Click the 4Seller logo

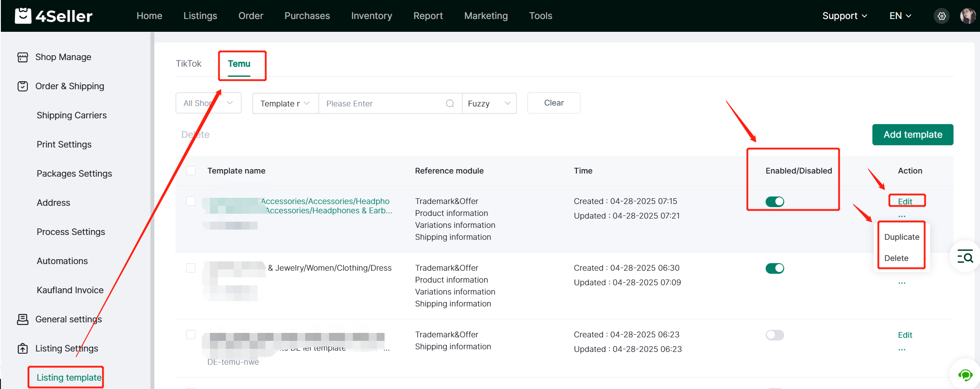[x=53, y=16]
